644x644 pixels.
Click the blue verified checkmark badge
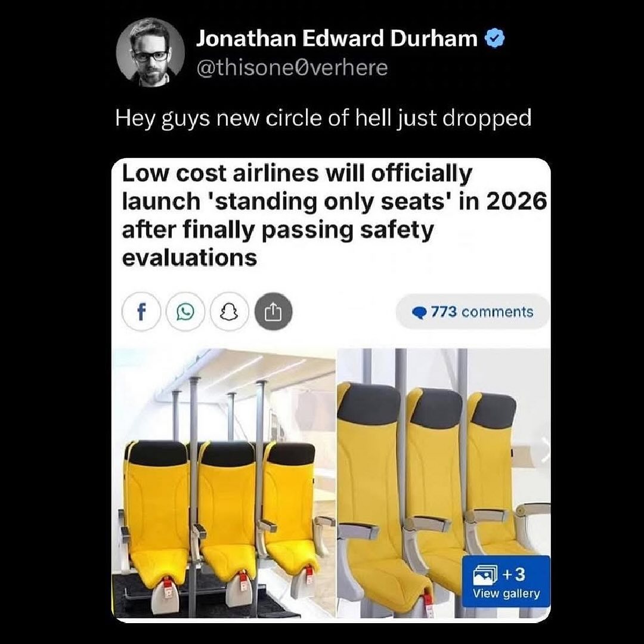click(x=494, y=39)
